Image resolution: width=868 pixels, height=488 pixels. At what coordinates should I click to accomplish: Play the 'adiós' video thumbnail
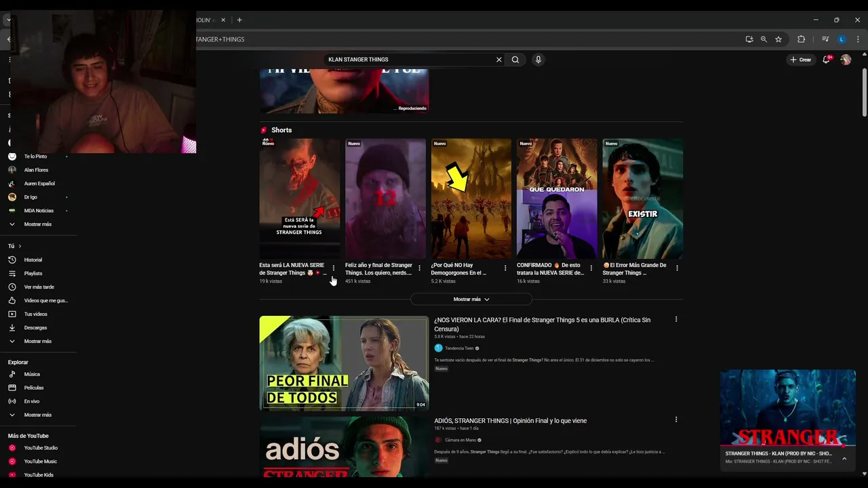point(344,447)
